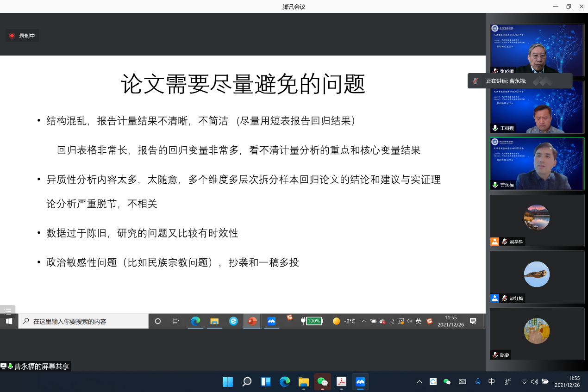The image size is (588, 392).
Task: Select 曹永福's active speaker video tile
Action: 537,163
